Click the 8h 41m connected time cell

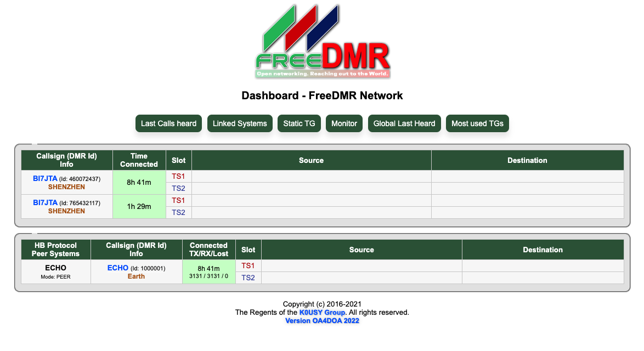(x=139, y=182)
